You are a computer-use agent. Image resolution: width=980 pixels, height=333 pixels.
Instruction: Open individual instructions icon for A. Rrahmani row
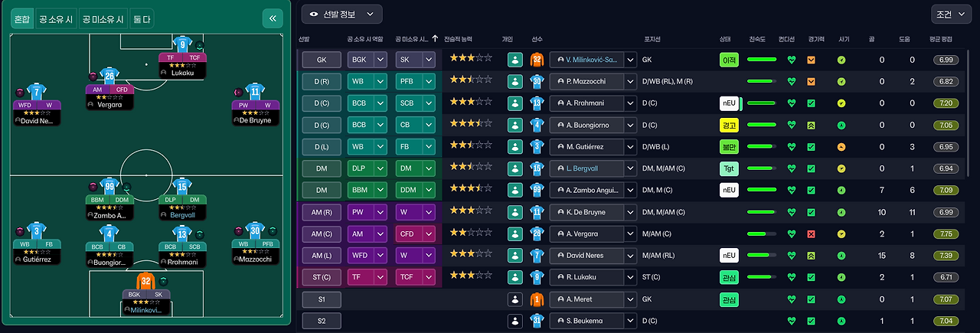point(514,103)
